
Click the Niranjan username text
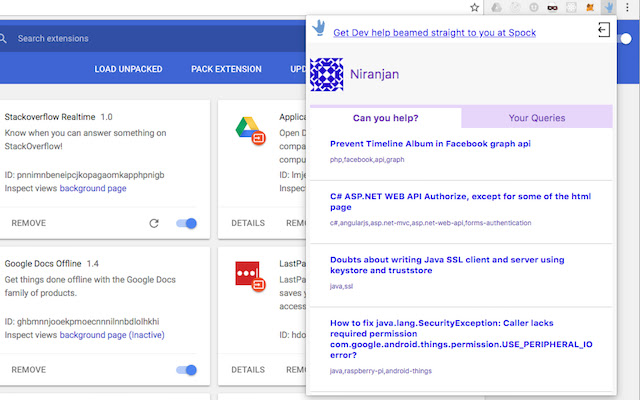click(374, 74)
